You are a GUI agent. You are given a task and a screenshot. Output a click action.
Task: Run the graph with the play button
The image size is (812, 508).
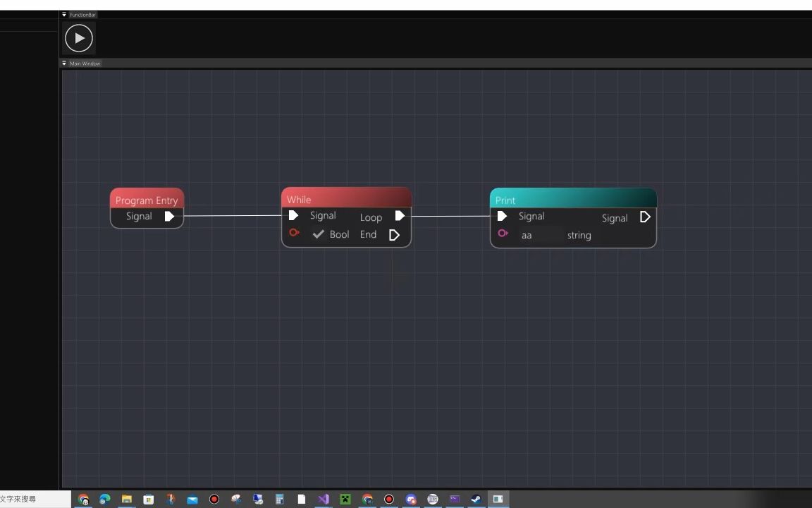[79, 38]
